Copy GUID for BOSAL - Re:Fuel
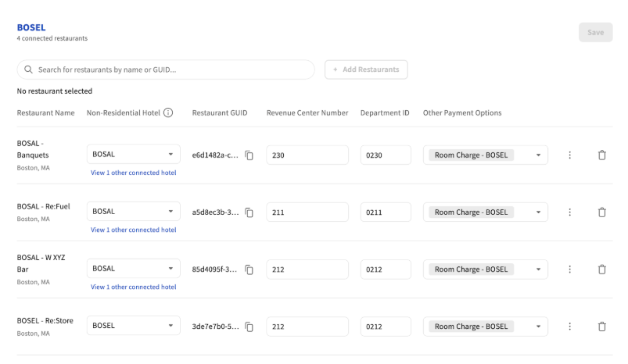Screen dimensions: 628x364 [249, 212]
